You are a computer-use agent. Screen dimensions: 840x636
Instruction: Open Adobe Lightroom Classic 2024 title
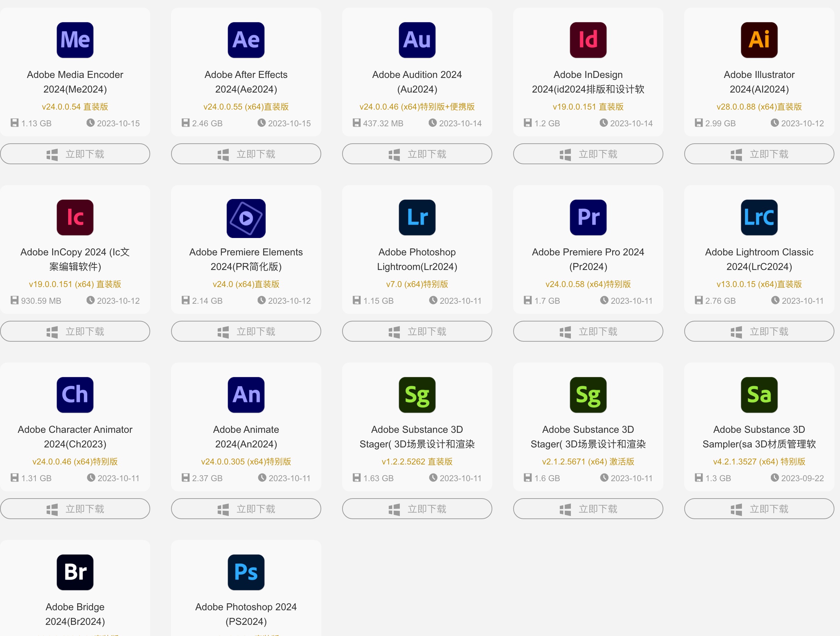(x=759, y=259)
